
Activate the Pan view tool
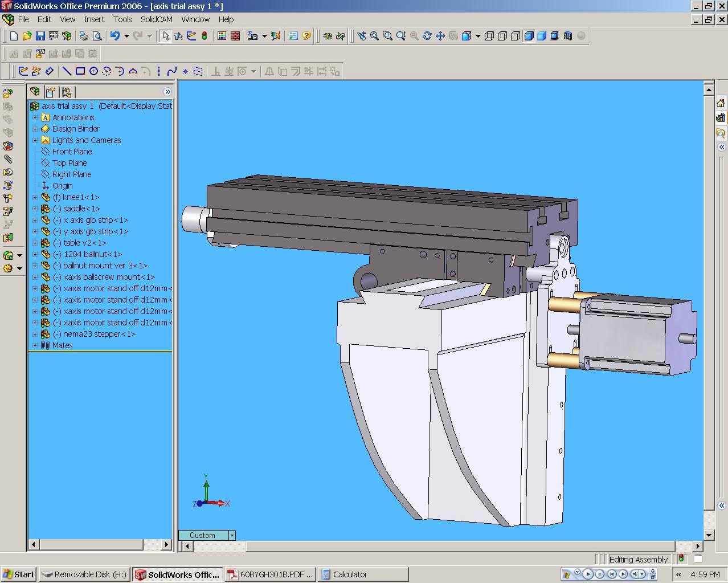(x=440, y=36)
